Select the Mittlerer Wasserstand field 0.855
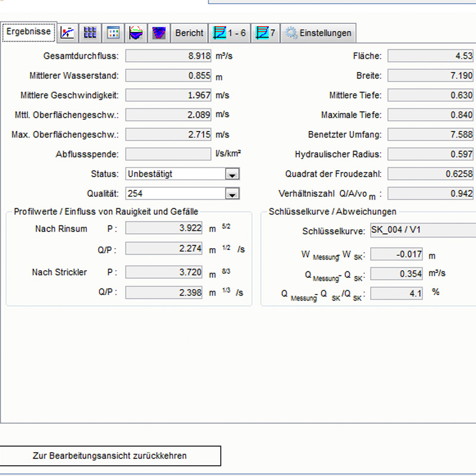This screenshot has width=476, height=476. (168, 76)
